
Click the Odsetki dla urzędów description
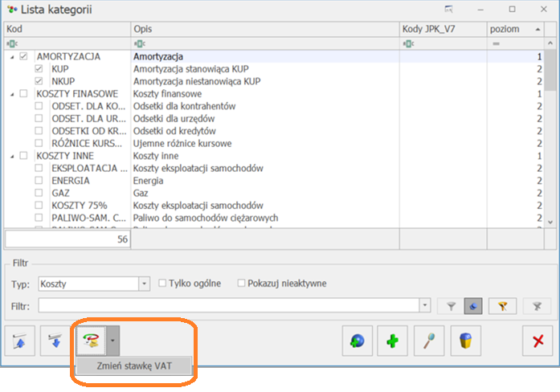(x=174, y=119)
